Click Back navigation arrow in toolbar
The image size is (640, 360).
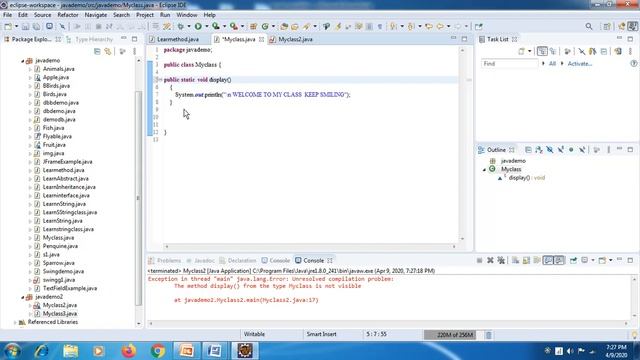click(440, 26)
